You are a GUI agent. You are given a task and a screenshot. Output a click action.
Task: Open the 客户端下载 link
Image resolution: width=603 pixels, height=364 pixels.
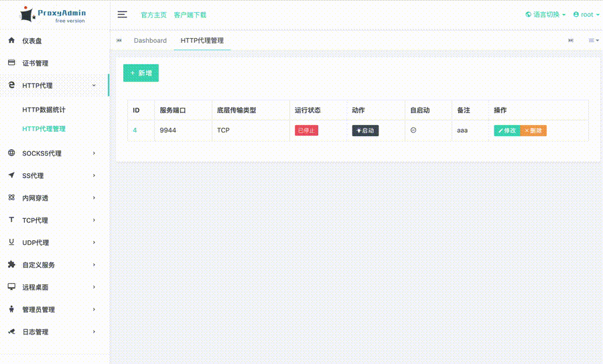(190, 15)
